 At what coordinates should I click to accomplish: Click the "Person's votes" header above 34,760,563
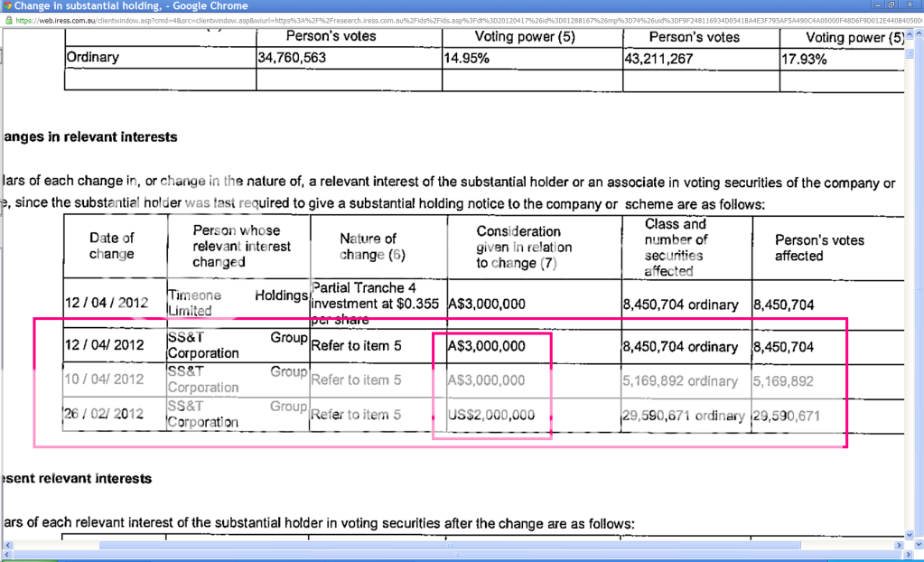click(x=331, y=36)
